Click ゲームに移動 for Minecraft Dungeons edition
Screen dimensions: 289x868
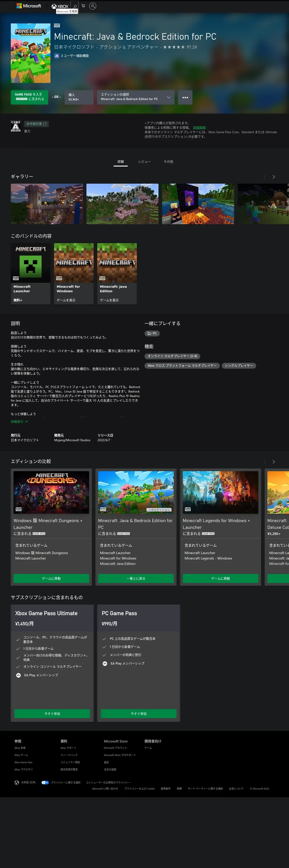[x=51, y=578]
